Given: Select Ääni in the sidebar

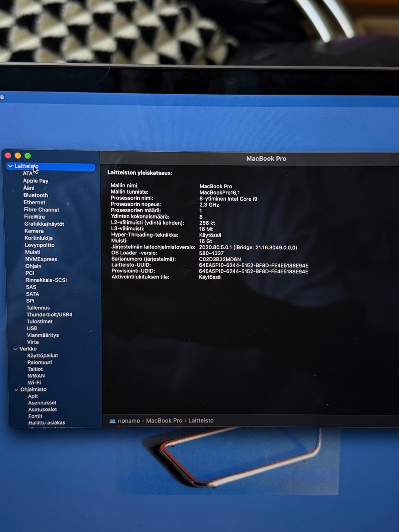Looking at the screenshot, I should [29, 188].
